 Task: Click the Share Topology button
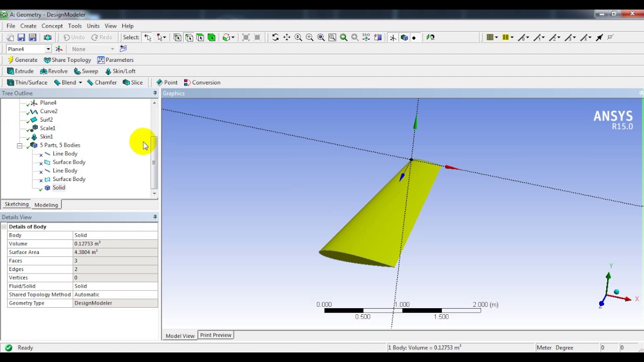(67, 60)
